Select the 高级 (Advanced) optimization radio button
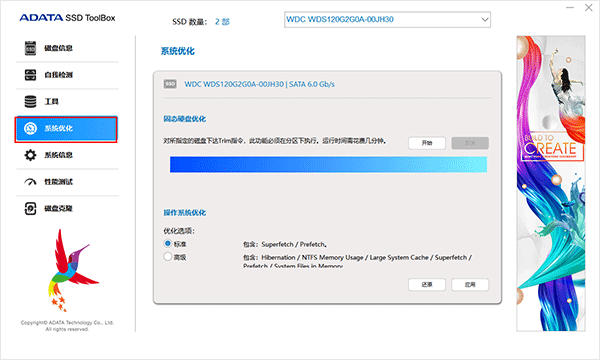Image resolution: width=600 pixels, height=360 pixels. (x=168, y=256)
